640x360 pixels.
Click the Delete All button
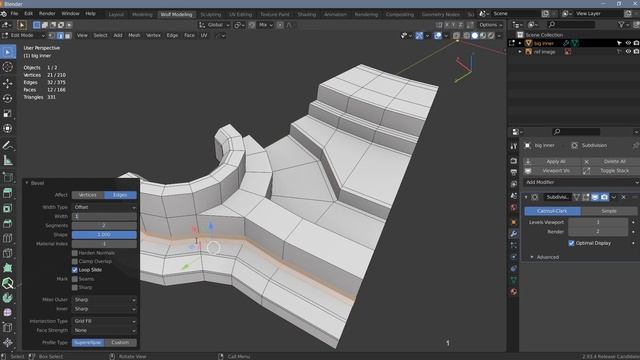[x=610, y=162]
